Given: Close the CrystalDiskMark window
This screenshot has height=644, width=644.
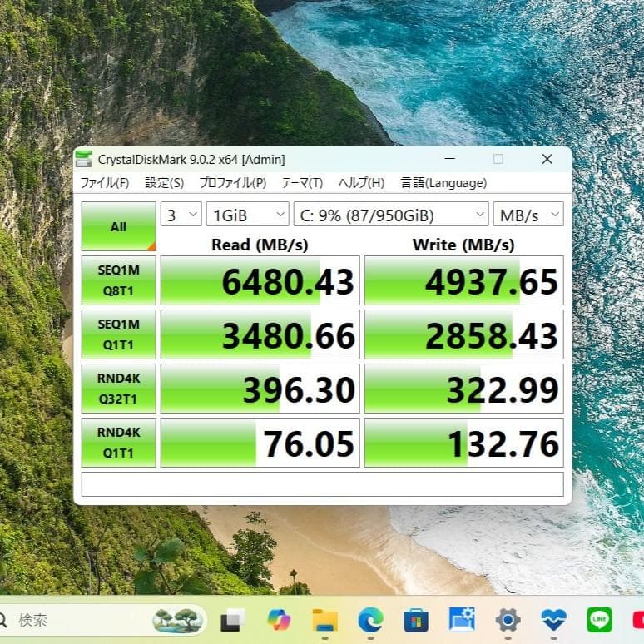Looking at the screenshot, I should tap(547, 159).
